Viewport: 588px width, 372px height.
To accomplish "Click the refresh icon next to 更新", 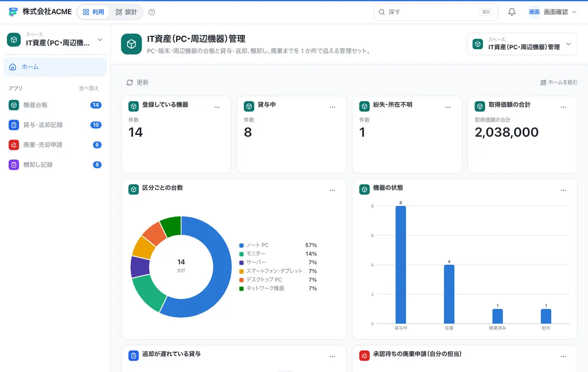I will point(130,83).
